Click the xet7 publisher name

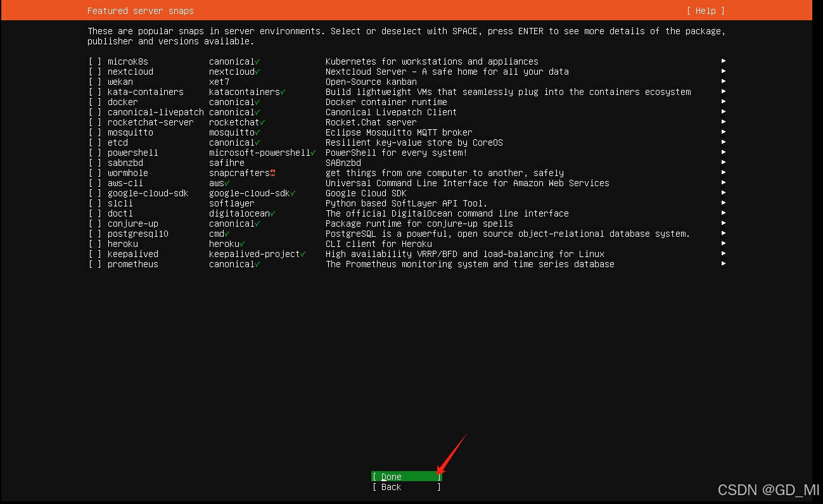pos(219,82)
